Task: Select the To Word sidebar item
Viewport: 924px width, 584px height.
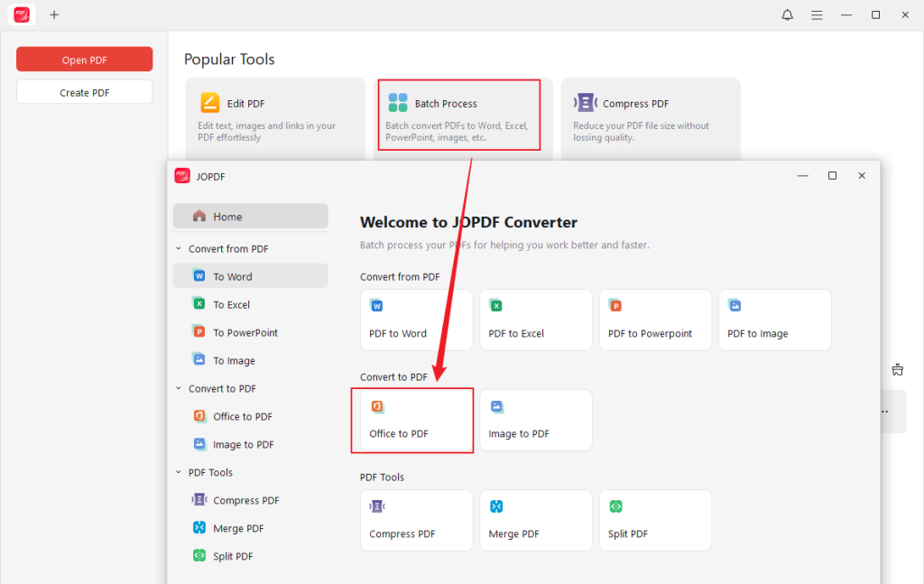Action: point(250,275)
